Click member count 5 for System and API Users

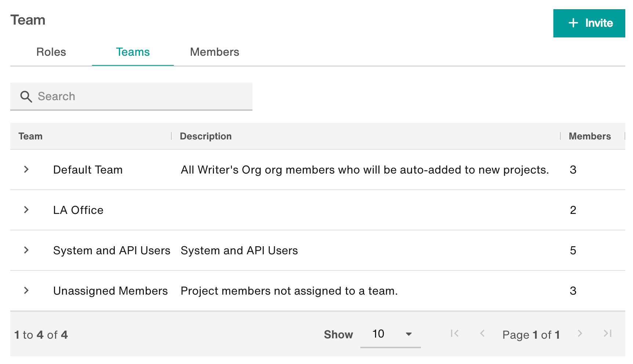(573, 251)
